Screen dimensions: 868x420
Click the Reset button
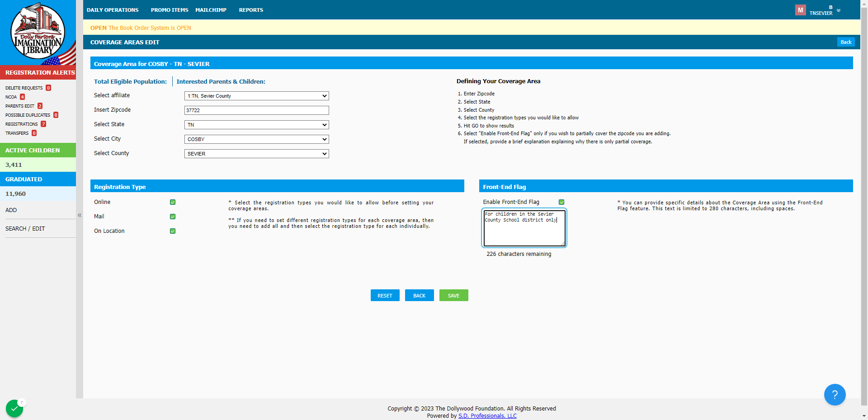pos(385,295)
